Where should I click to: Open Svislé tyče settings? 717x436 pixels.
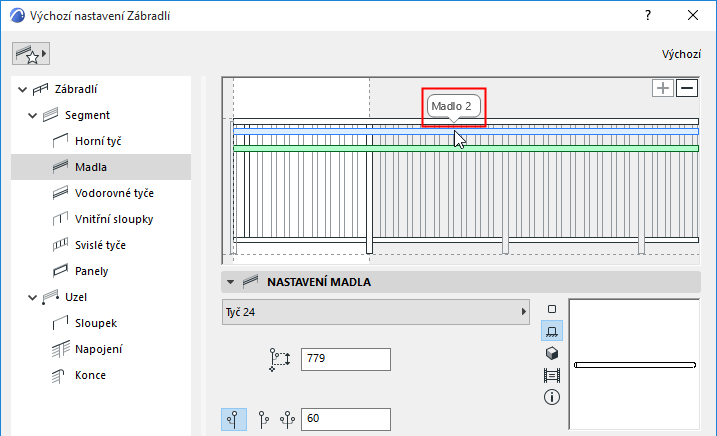[100, 245]
